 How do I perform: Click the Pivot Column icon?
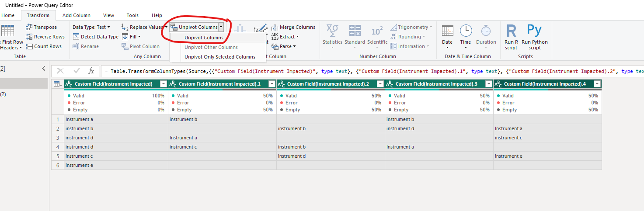125,46
